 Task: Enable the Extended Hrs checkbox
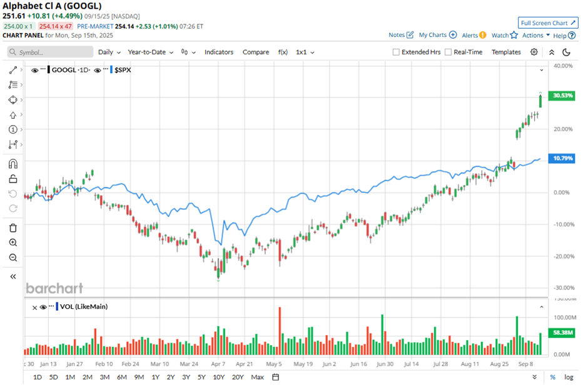coord(396,52)
